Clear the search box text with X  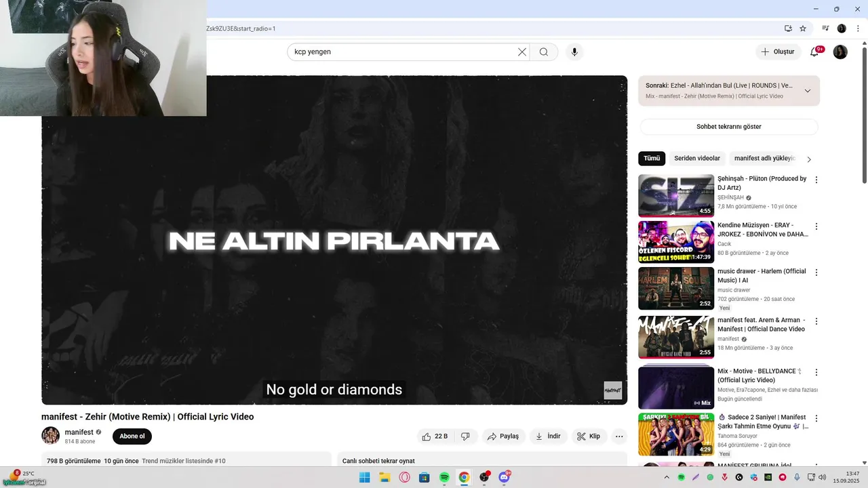(x=522, y=52)
